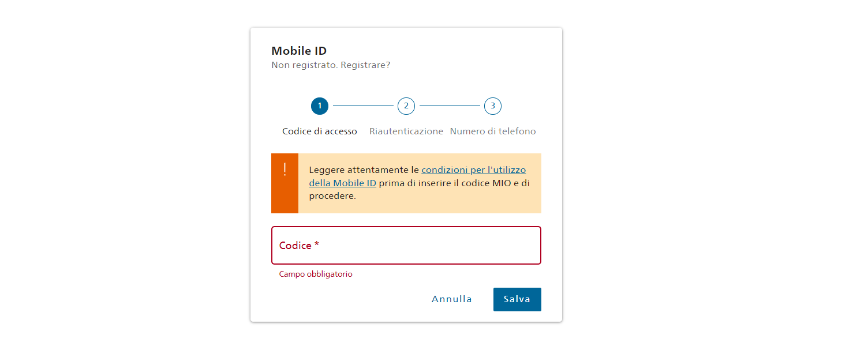Open the Codice di accesso step
The height and width of the screenshot is (339, 868).
[x=320, y=131]
